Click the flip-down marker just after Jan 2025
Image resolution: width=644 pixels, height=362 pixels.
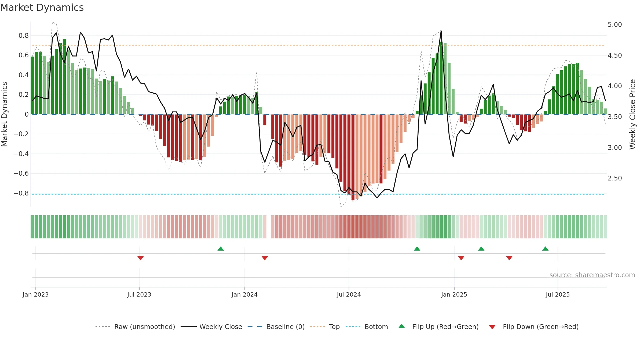tap(461, 258)
